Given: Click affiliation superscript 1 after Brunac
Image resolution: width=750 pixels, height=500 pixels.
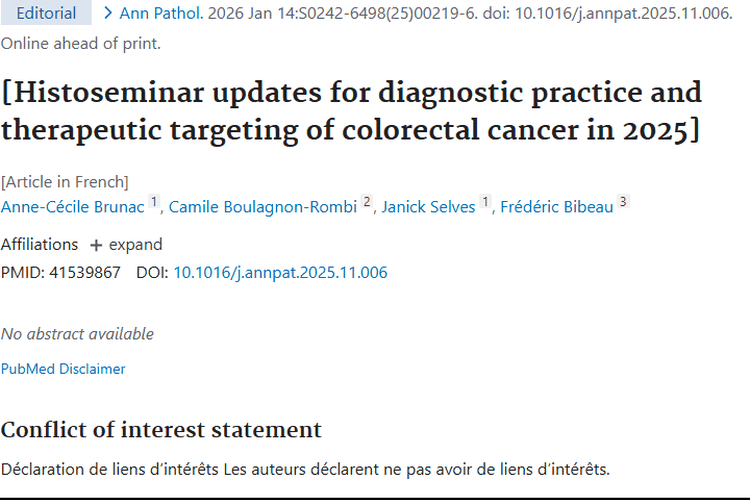Looking at the screenshot, I should pyautogui.click(x=154, y=203).
